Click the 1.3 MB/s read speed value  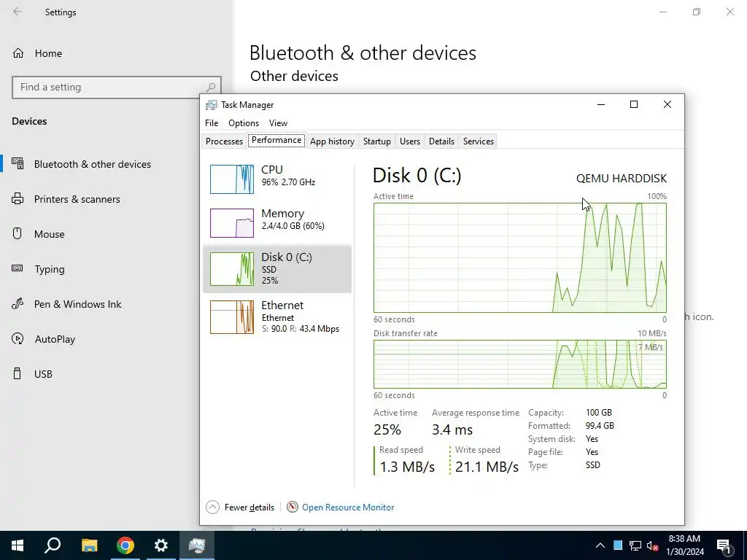coord(407,467)
